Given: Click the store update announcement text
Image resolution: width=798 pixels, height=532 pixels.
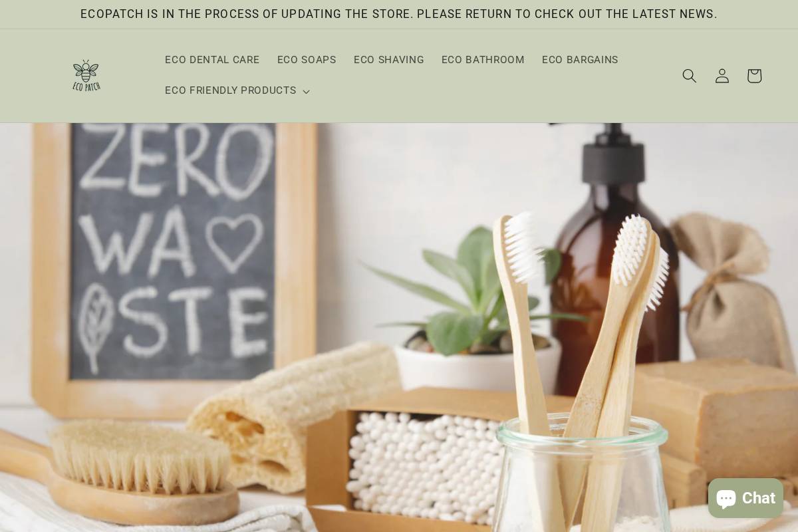Looking at the screenshot, I should (x=399, y=14).
